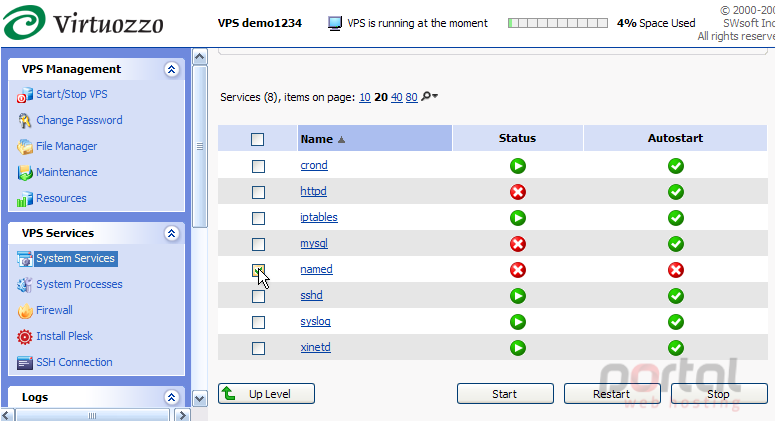Collapse the VPS Management panel
Viewport: 776px width, 422px height.
[x=171, y=69]
